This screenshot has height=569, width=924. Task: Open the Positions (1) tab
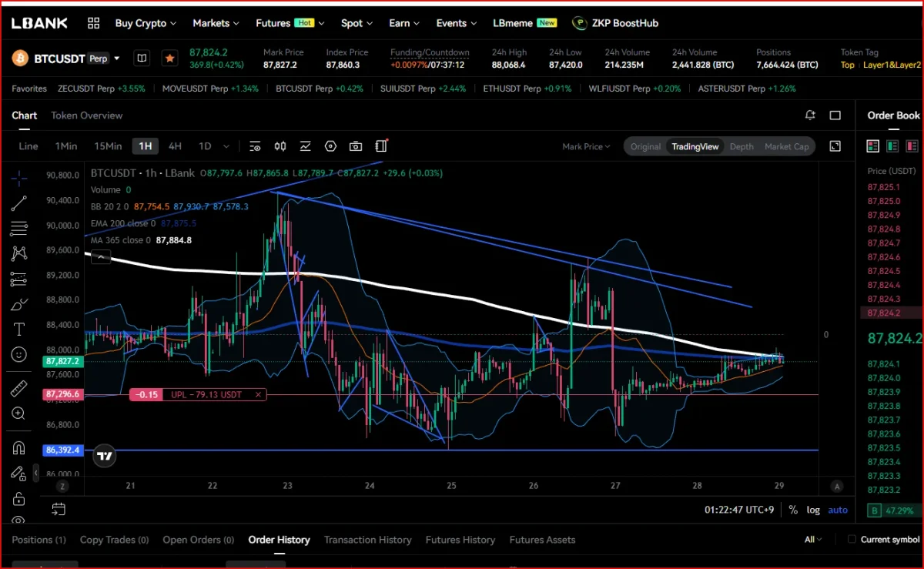(38, 540)
